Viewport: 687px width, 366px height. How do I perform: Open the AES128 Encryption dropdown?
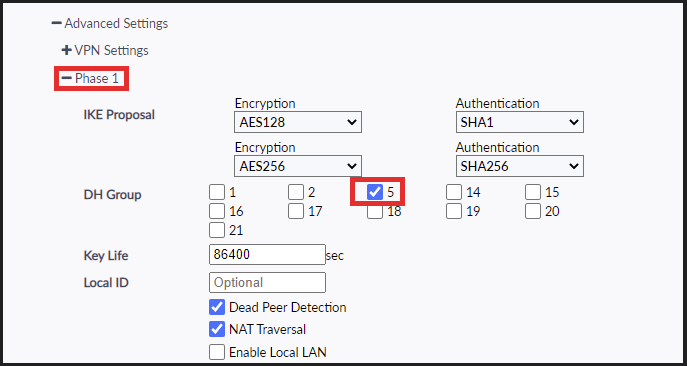click(298, 122)
